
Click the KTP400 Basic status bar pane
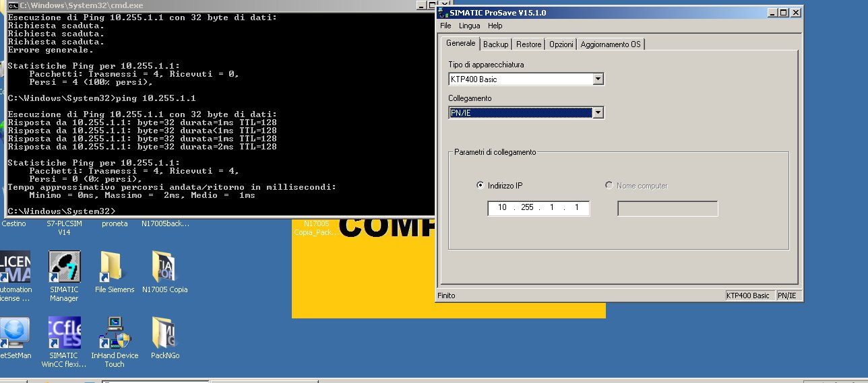(749, 295)
